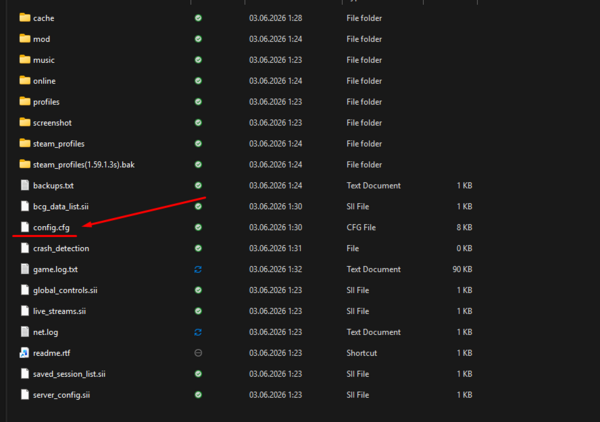Screen dimensions: 600x422
Task: Click the date 03.06.2026 1:32 of game.log.txt
Action: [x=276, y=269]
